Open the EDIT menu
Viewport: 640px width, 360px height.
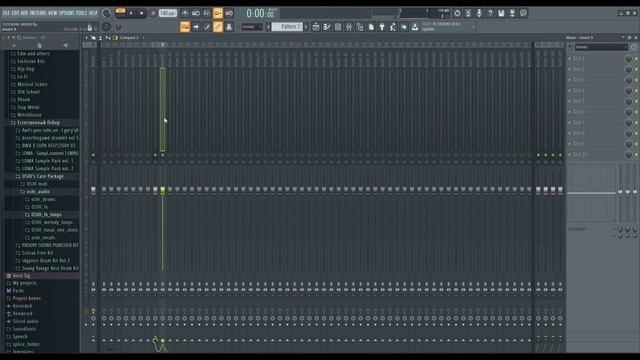pos(16,13)
